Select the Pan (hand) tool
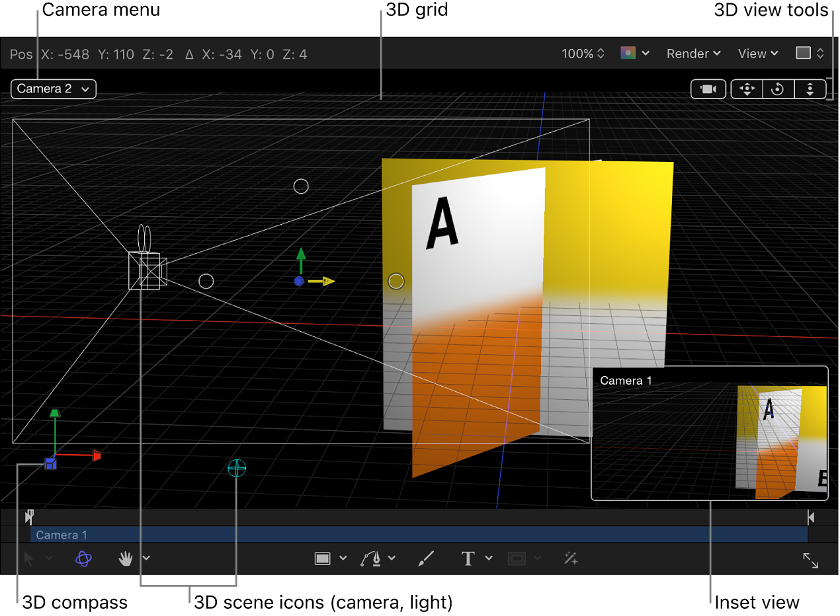The width and height of the screenshot is (840, 616). point(126,558)
